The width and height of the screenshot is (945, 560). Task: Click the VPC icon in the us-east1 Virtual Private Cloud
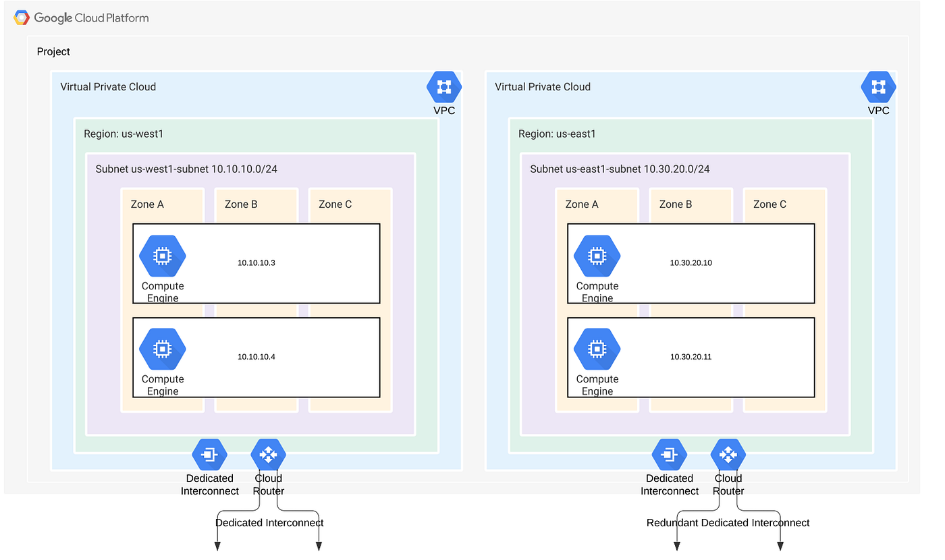coord(878,86)
